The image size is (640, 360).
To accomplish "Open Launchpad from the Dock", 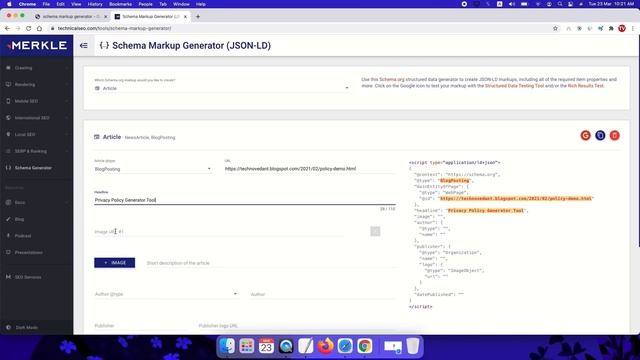I will (247, 346).
